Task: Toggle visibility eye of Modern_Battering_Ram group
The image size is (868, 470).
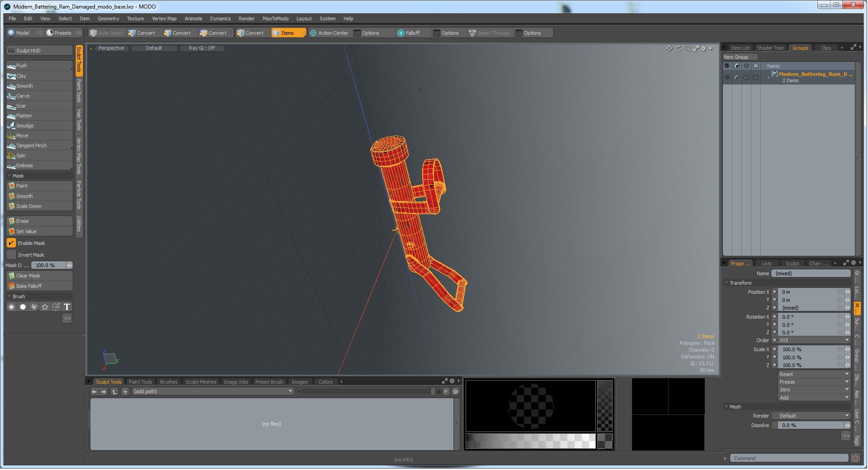Action: click(727, 77)
